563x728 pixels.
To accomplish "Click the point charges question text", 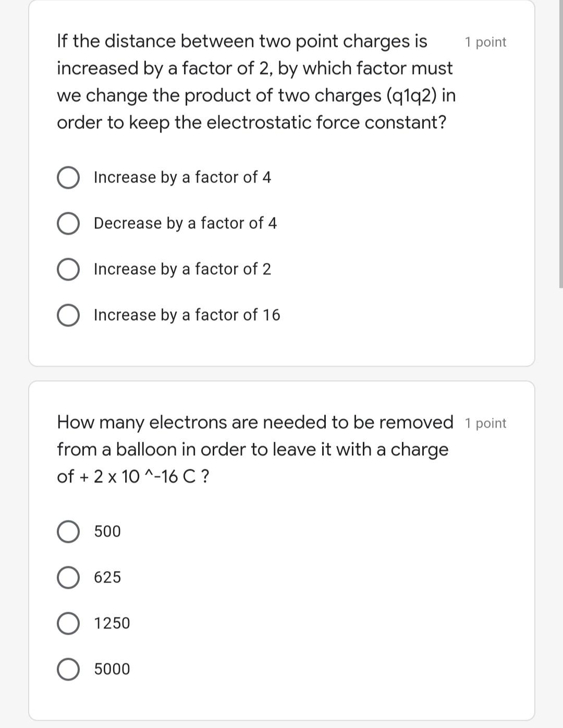I will pos(256,82).
